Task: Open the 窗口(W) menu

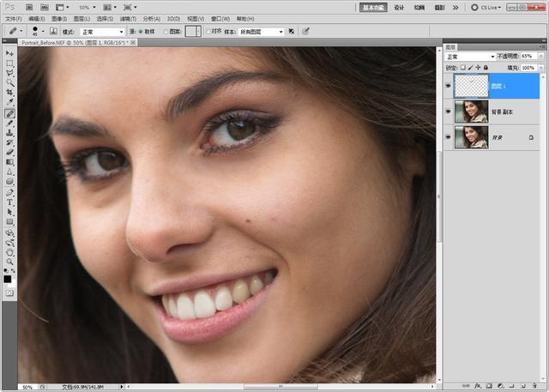Action: pyautogui.click(x=220, y=19)
